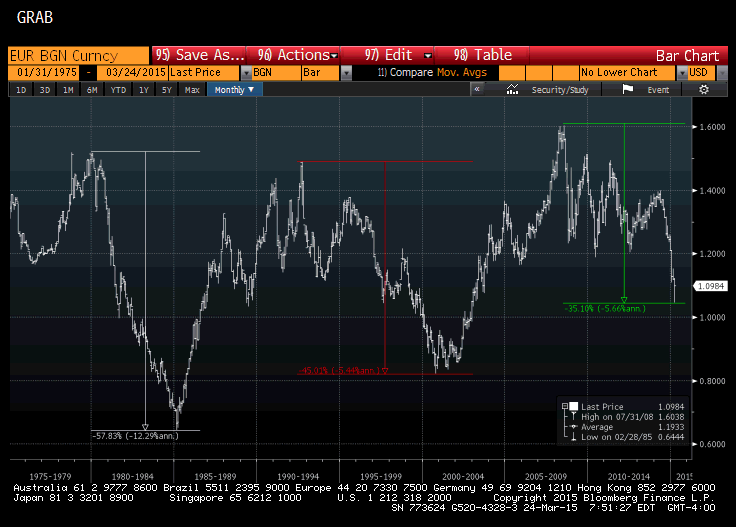Select the 1D range tab
The height and width of the screenshot is (527, 736).
pos(21,90)
